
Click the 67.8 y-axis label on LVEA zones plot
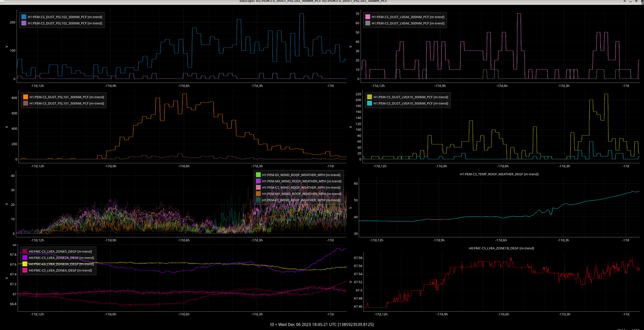click(13, 254)
